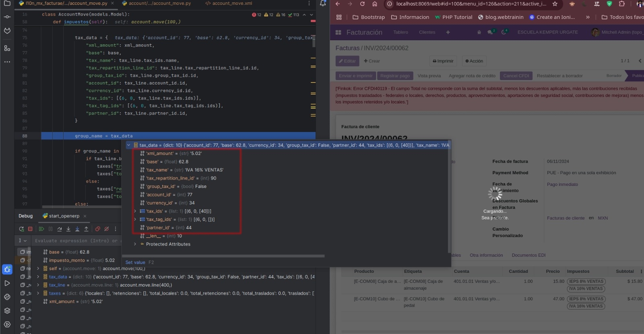The image size is (644, 334).
Task: Click the Cancel CFDI button
Action: pyautogui.click(x=516, y=76)
